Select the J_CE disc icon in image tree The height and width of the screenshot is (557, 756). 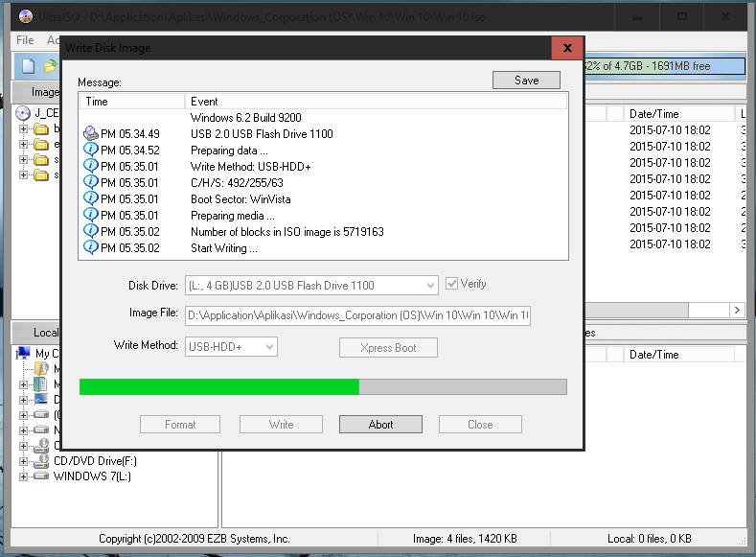tap(23, 113)
